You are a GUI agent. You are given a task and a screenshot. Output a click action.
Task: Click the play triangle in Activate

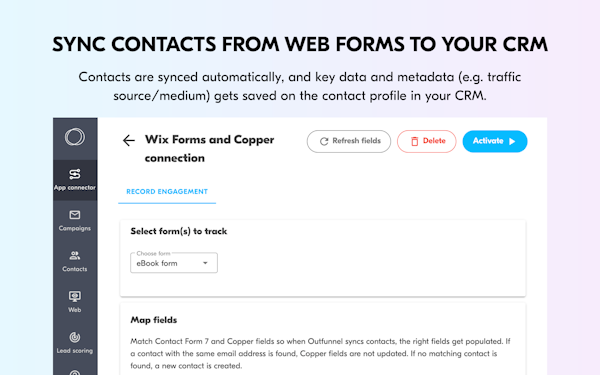512,141
